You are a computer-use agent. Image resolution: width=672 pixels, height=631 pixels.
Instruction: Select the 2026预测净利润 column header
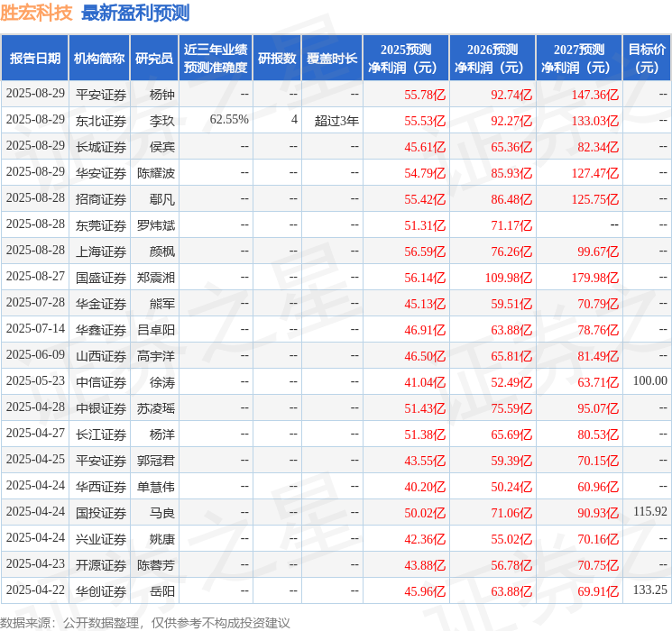click(492, 59)
